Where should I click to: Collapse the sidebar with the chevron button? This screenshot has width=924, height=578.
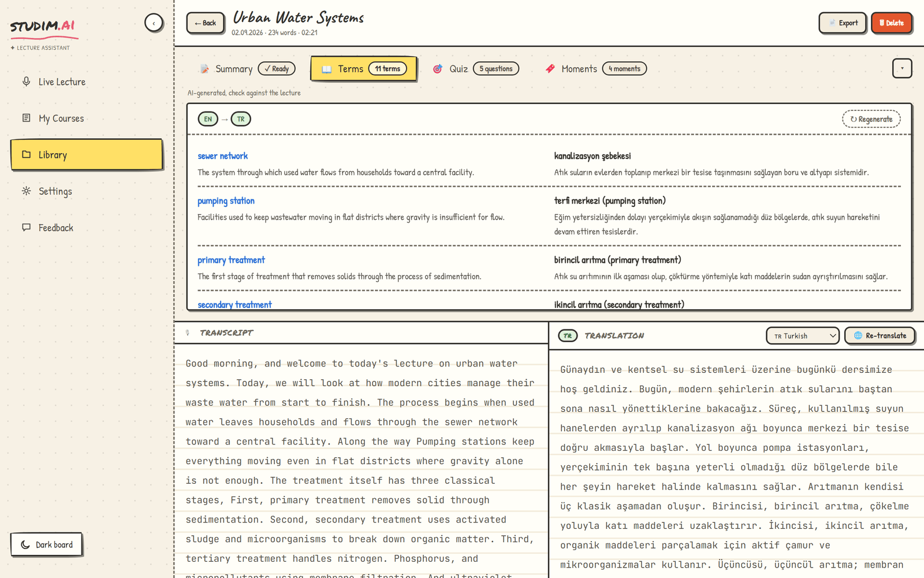[x=154, y=23]
